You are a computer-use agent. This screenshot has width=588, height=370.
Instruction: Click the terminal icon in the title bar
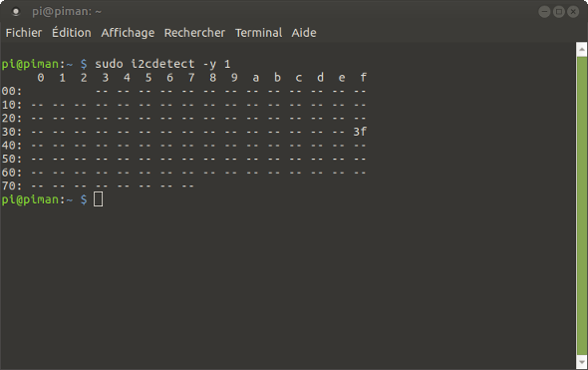click(16, 12)
